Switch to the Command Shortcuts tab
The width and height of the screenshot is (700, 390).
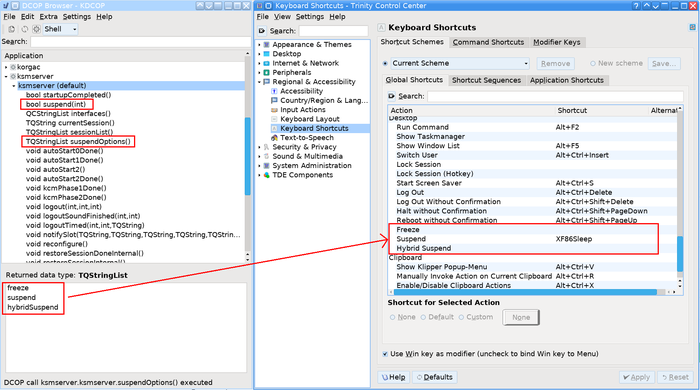pyautogui.click(x=488, y=42)
